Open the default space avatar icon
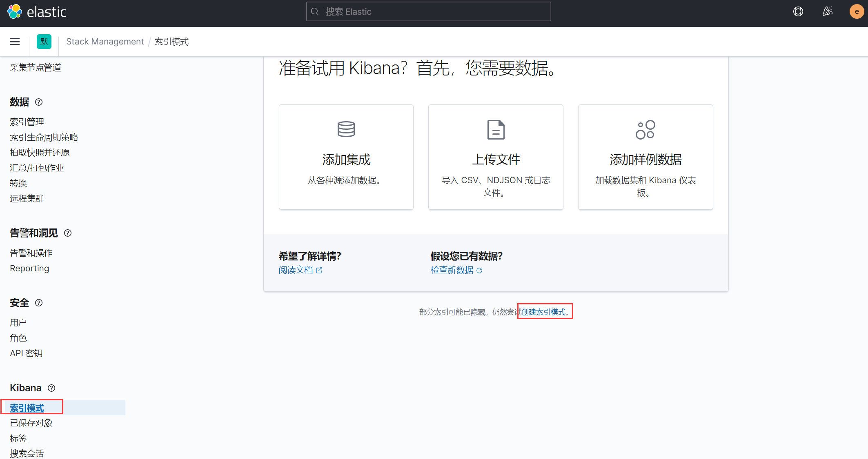The image size is (868, 459). click(44, 42)
